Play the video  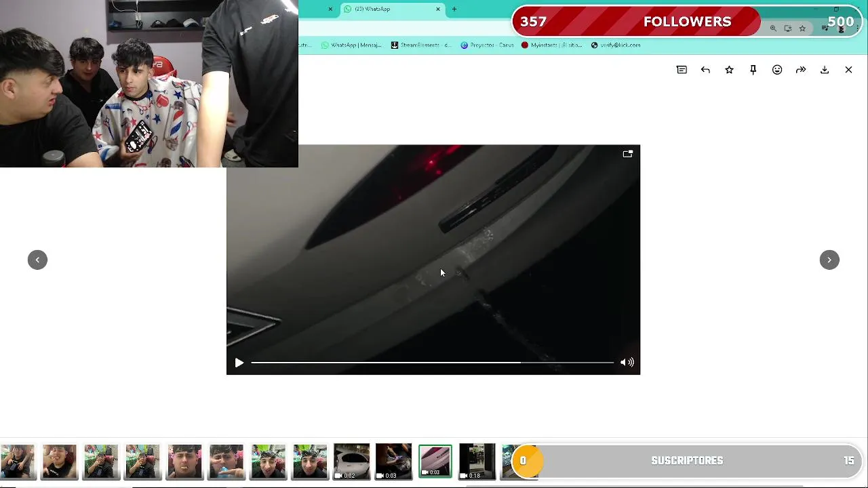pyautogui.click(x=239, y=363)
